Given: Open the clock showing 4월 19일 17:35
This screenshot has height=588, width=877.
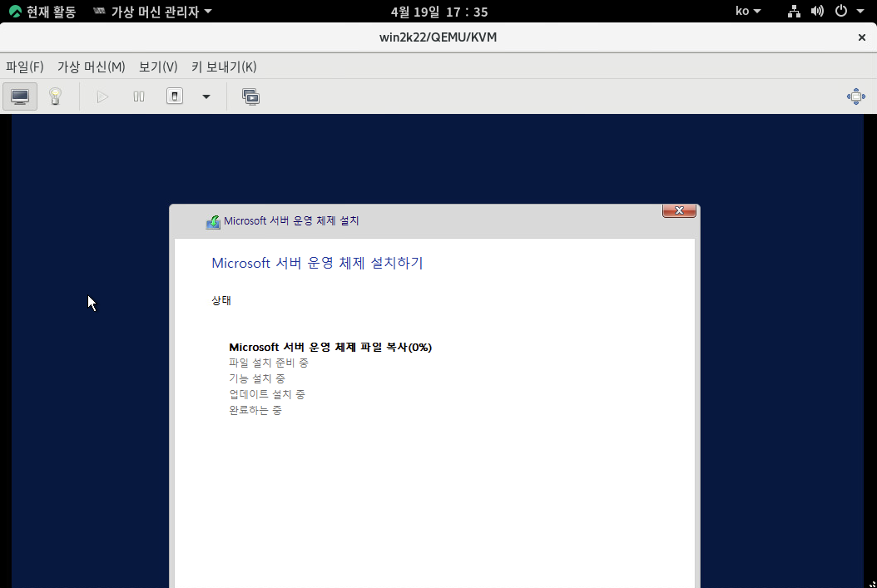Looking at the screenshot, I should tap(439, 12).
